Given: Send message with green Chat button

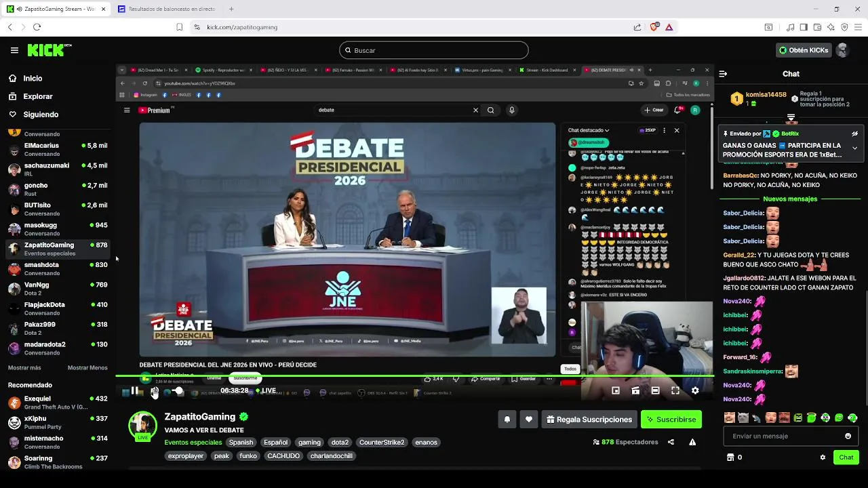Looking at the screenshot, I should [846, 457].
